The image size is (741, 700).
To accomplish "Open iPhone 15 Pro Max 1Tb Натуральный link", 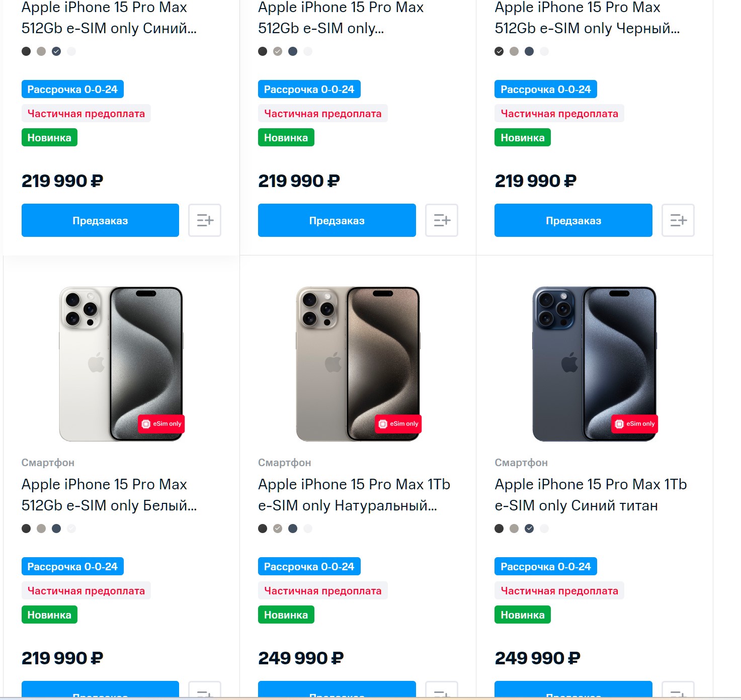I will 354,495.
